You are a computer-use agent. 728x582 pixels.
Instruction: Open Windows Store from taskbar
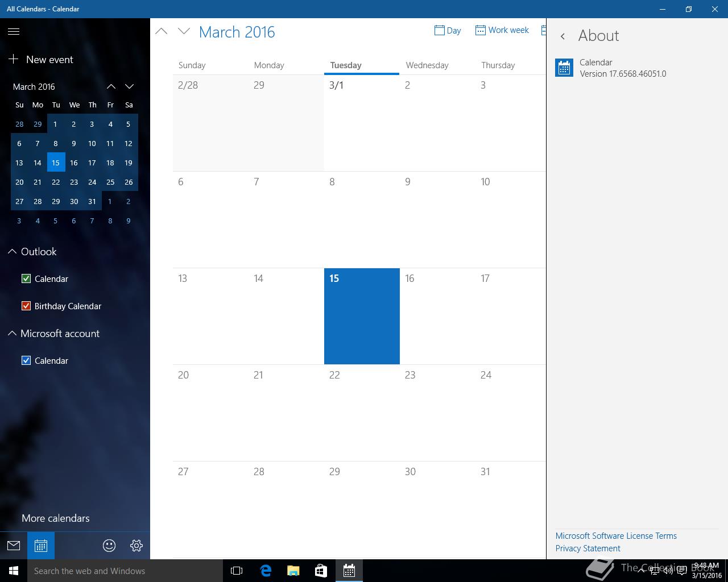[x=321, y=571]
